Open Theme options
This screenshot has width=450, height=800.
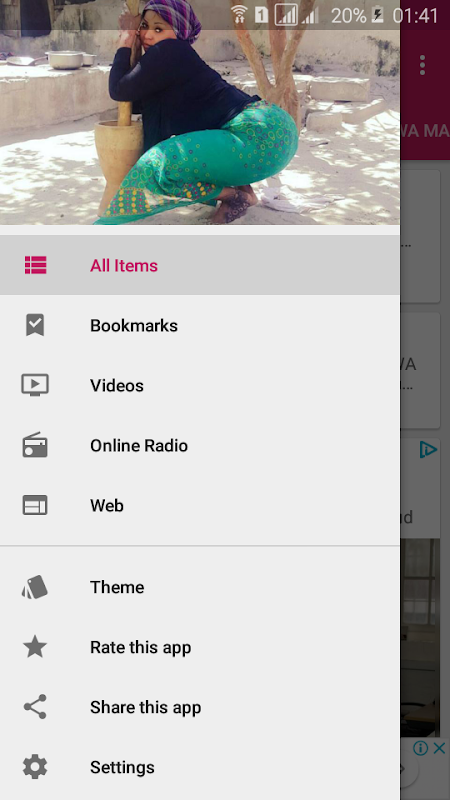point(200,587)
